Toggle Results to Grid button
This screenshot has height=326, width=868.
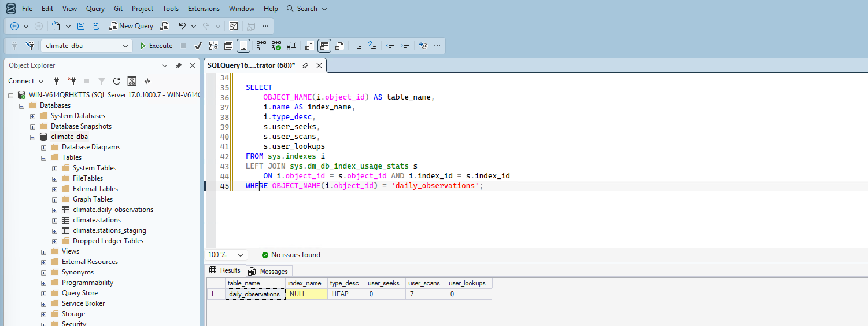[324, 46]
